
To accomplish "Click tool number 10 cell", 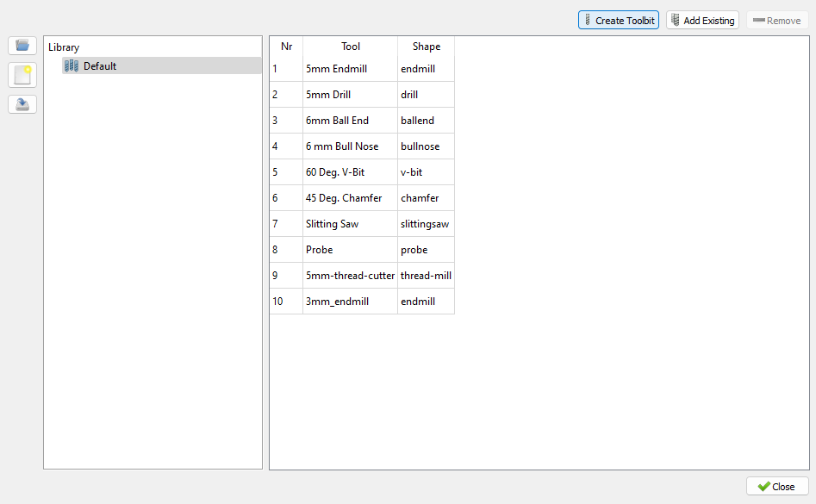I will point(286,302).
